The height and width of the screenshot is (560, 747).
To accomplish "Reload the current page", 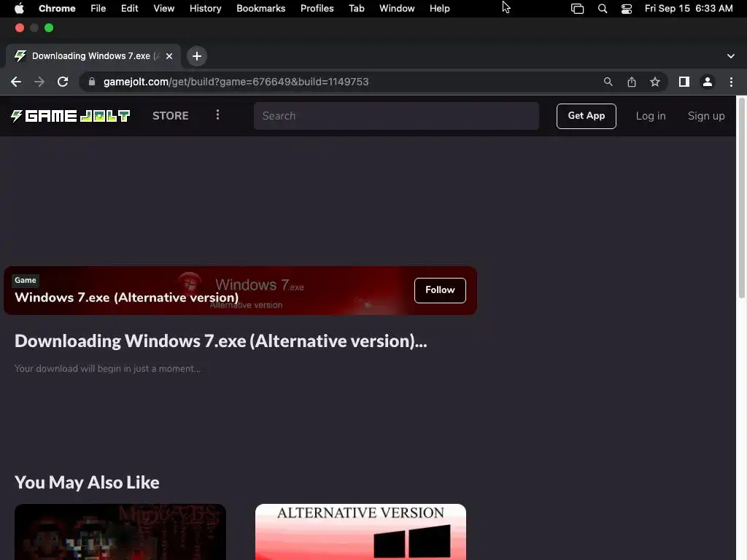I will point(63,82).
